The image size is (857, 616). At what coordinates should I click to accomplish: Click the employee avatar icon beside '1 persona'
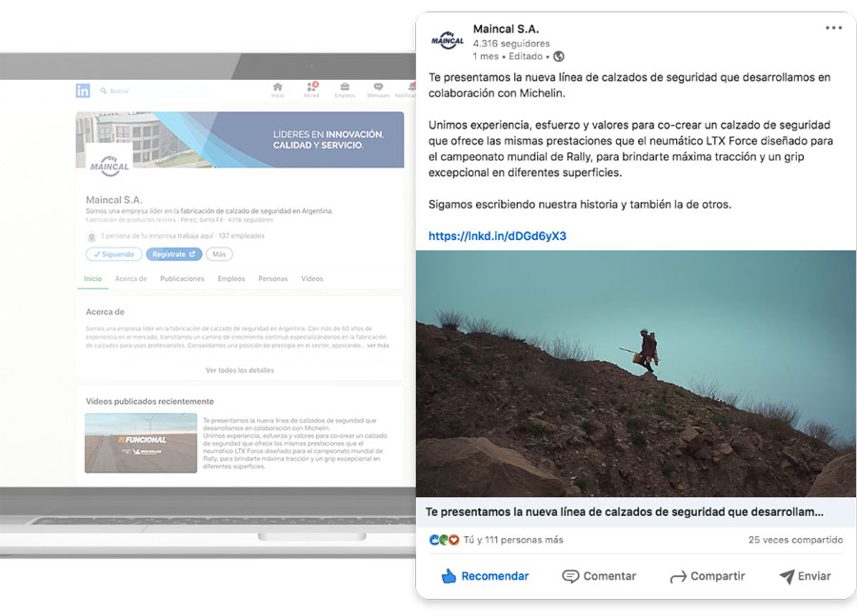(x=91, y=237)
